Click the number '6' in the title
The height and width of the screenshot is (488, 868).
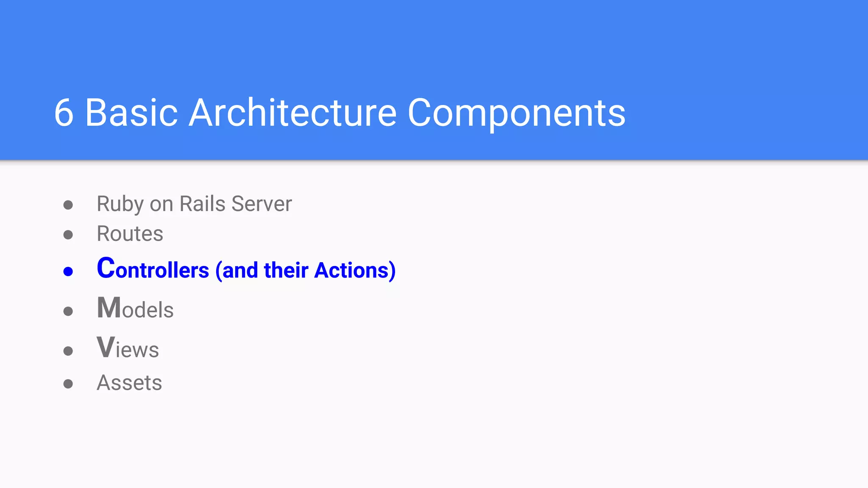[64, 113]
